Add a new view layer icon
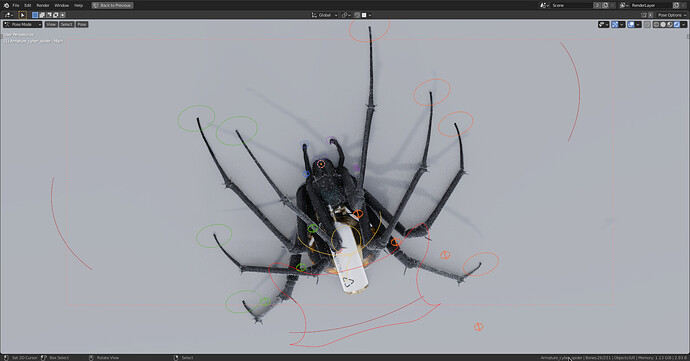Viewport: 690px width, 361px height. 676,5
